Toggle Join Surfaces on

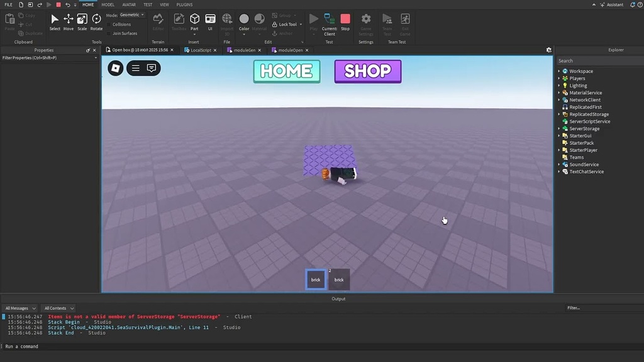[x=108, y=33]
